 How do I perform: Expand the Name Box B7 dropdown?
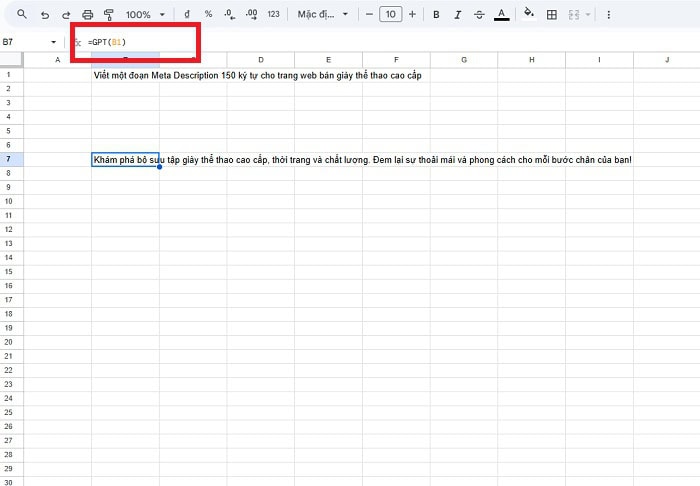click(54, 42)
